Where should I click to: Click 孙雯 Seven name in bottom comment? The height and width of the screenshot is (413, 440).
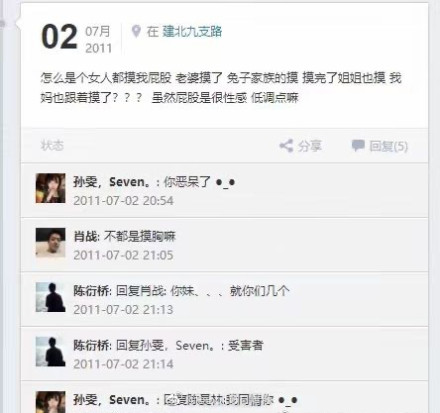[111, 400]
